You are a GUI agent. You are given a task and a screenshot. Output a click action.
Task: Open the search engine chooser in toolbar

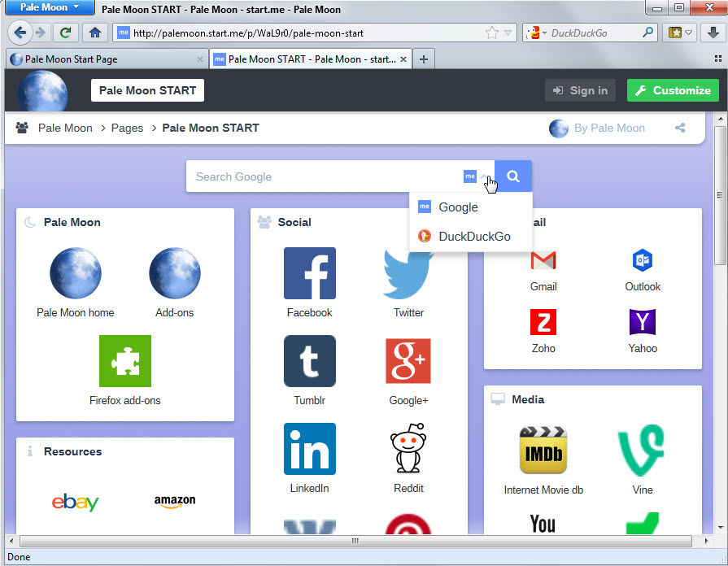pos(536,33)
